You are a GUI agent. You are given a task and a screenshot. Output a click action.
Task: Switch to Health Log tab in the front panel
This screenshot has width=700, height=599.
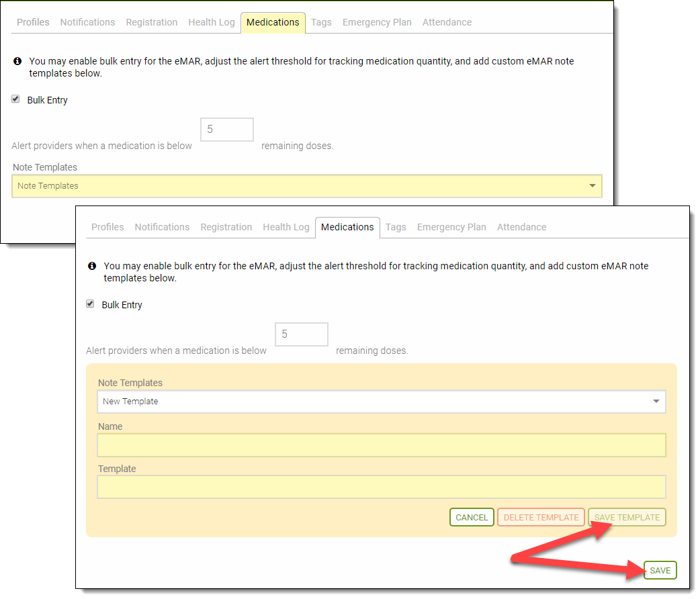[x=286, y=227]
